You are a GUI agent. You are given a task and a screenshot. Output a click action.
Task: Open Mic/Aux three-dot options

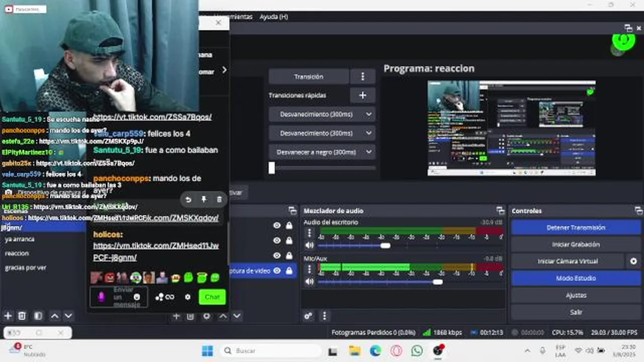pos(309,269)
